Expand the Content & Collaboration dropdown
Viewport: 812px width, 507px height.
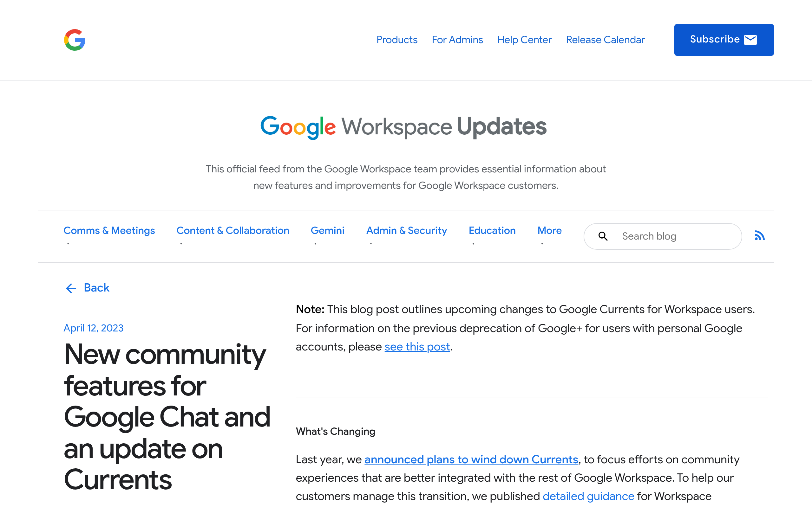pyautogui.click(x=181, y=244)
